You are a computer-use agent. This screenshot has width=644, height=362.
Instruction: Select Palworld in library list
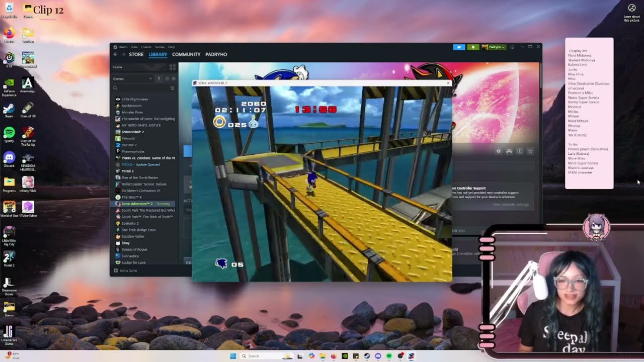point(128,138)
